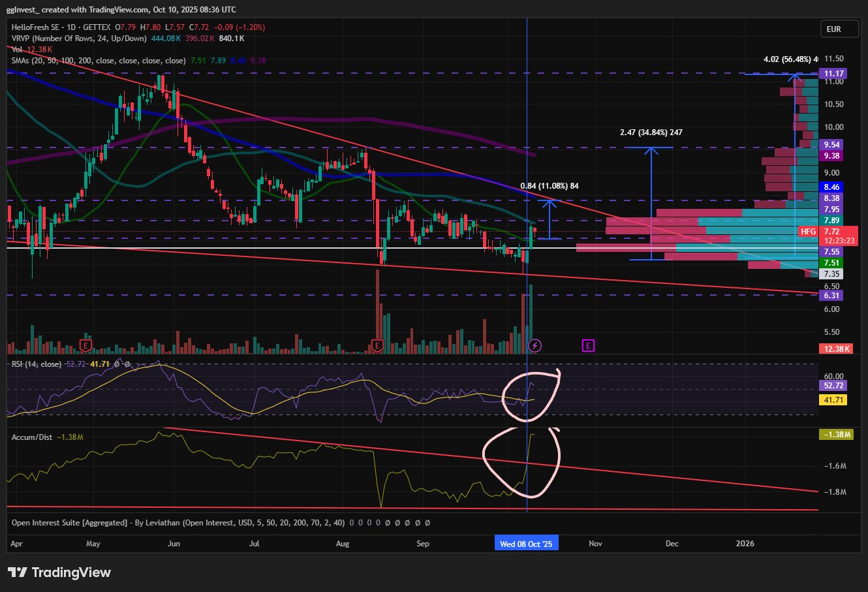Click the 11.17 price axis label

tap(832, 74)
